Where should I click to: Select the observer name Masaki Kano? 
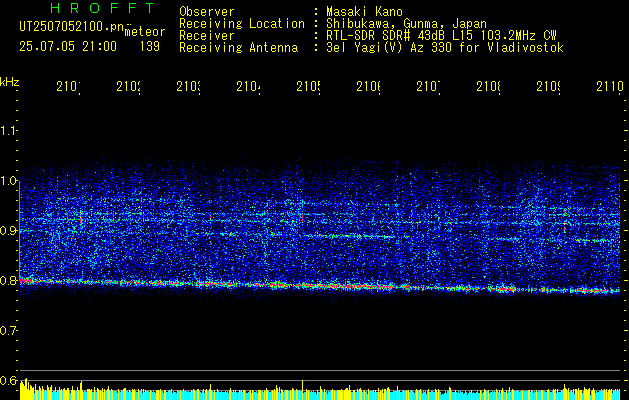364,12
